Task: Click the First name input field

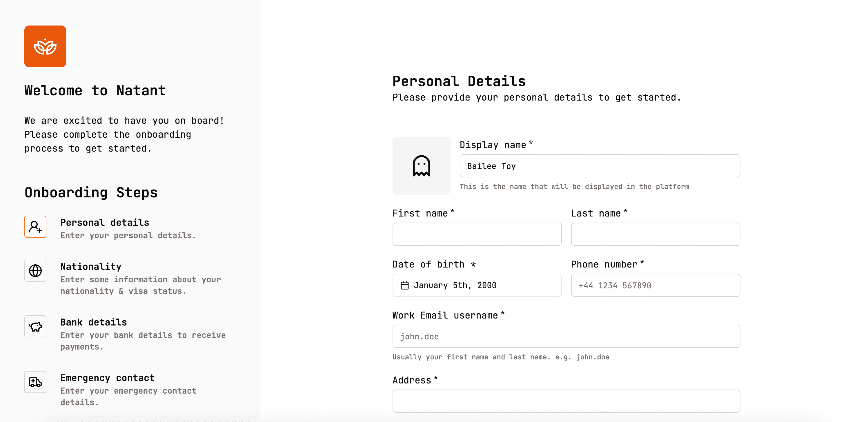Action: [477, 234]
